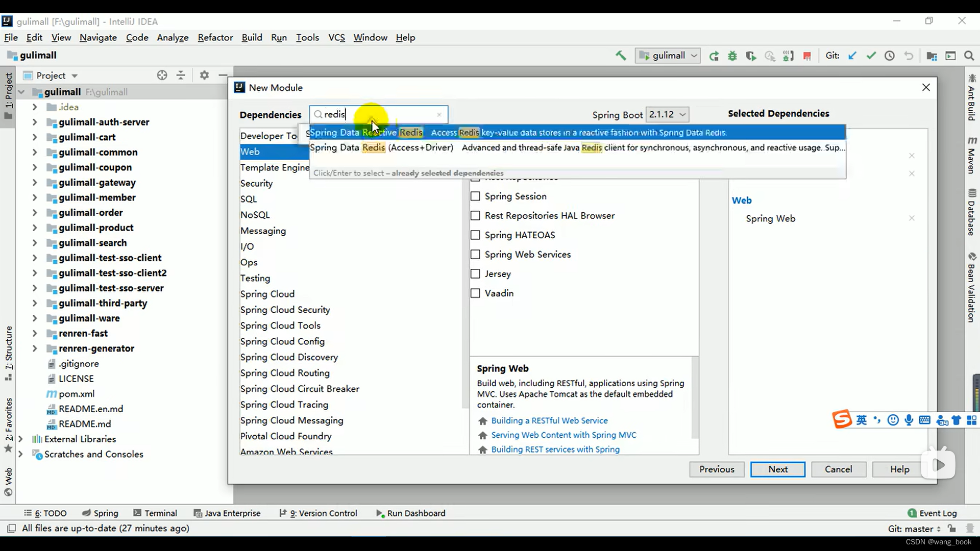Hide the Project panel with minus icon

coord(223,75)
